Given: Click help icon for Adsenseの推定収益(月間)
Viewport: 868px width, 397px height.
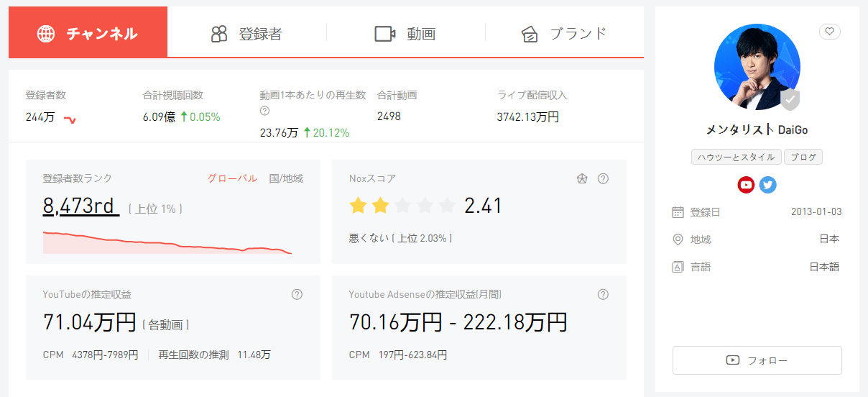Looking at the screenshot, I should coord(604,294).
